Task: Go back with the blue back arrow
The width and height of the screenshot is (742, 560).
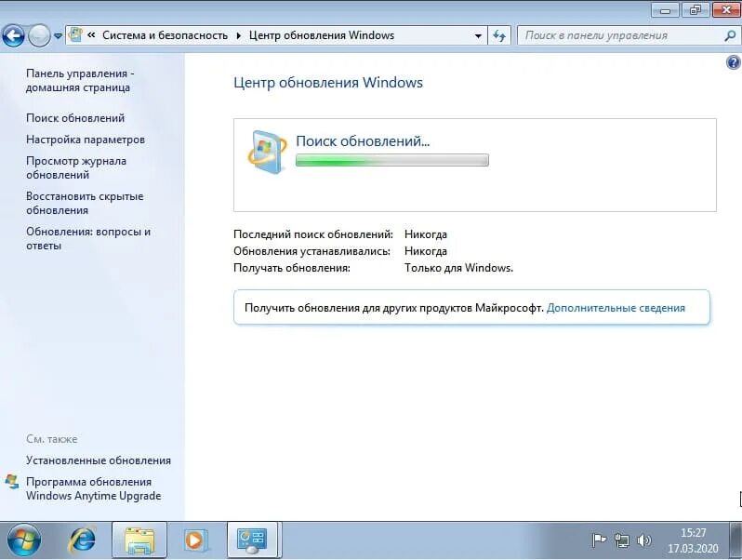Action: click(x=13, y=35)
